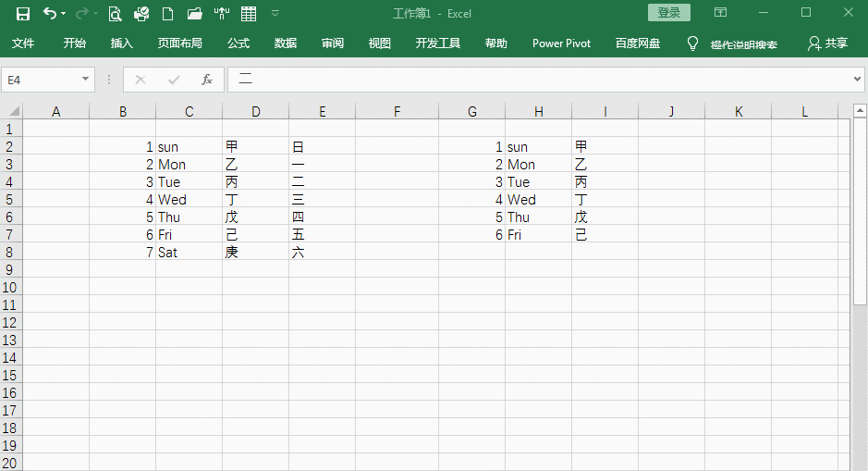Confirm entry with the checkmark icon
The width and height of the screenshot is (868, 471).
click(174, 80)
